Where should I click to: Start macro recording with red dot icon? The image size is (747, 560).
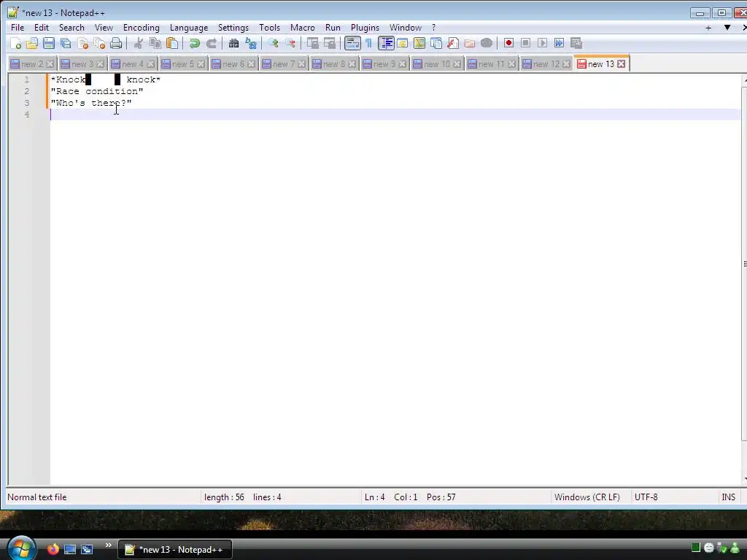tap(508, 43)
